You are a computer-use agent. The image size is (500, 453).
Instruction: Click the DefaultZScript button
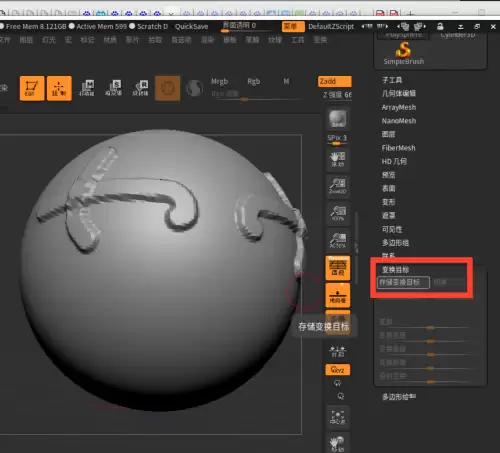[331, 26]
